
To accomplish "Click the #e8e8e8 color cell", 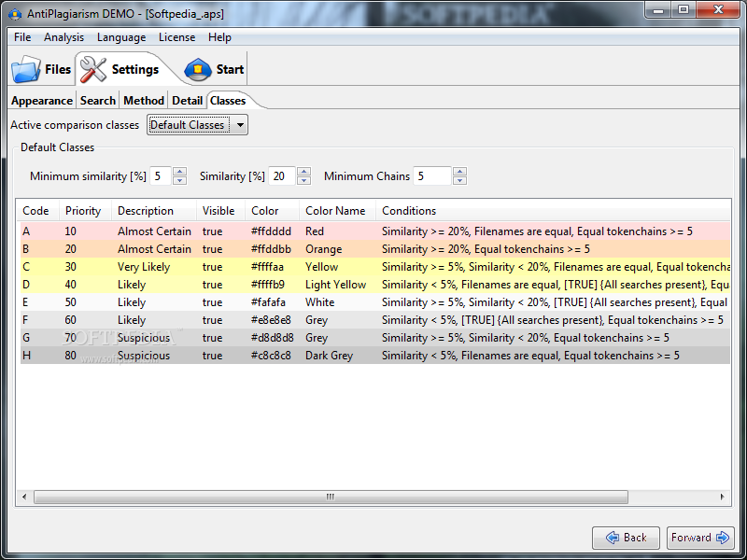I will click(x=271, y=320).
